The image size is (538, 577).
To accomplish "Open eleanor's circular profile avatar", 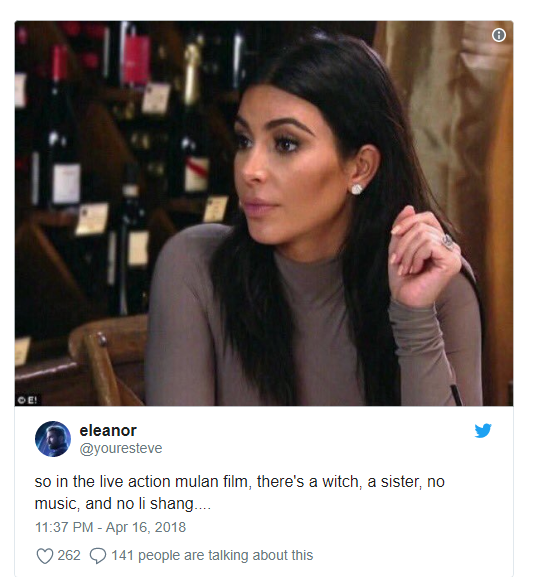I will 53,439.
